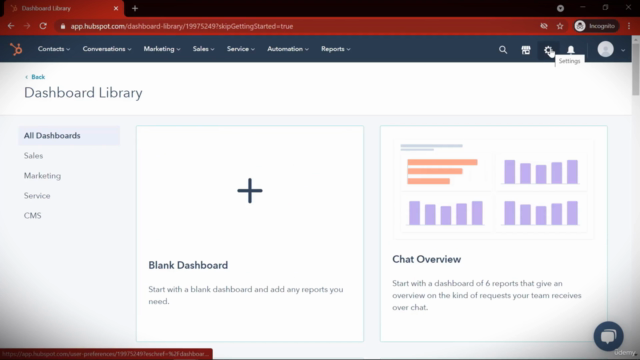Go forward in browser history
Image resolution: width=640 pixels, height=360 pixels.
(x=27, y=26)
